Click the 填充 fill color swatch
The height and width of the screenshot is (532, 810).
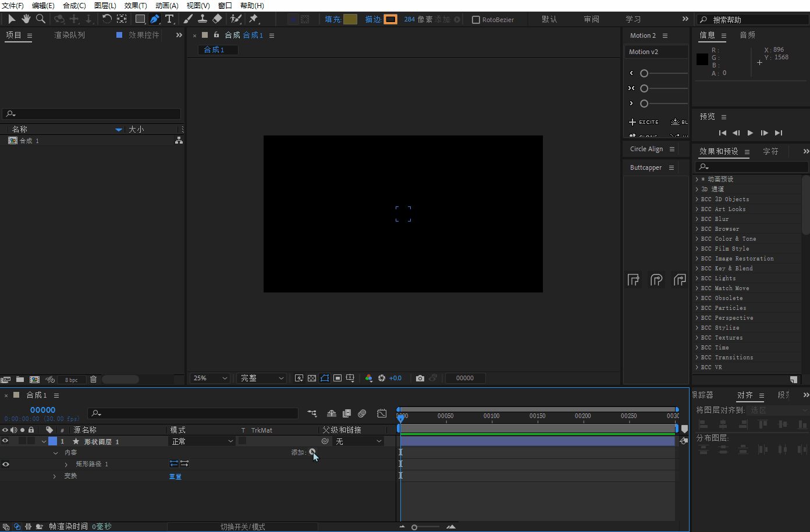point(350,19)
